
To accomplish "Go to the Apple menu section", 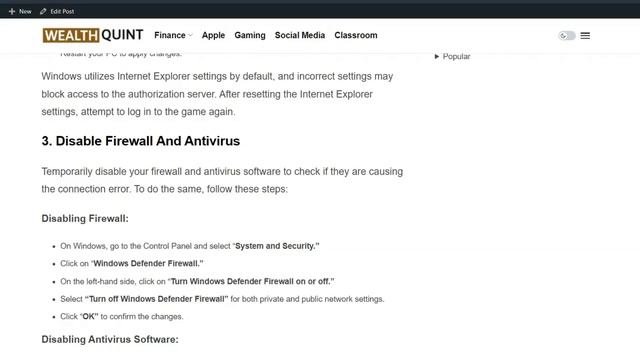I will 213,36.
